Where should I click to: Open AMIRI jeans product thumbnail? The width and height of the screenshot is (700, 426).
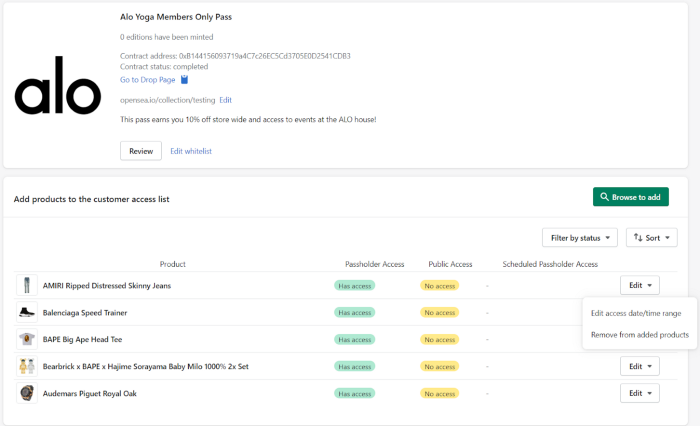tap(27, 285)
